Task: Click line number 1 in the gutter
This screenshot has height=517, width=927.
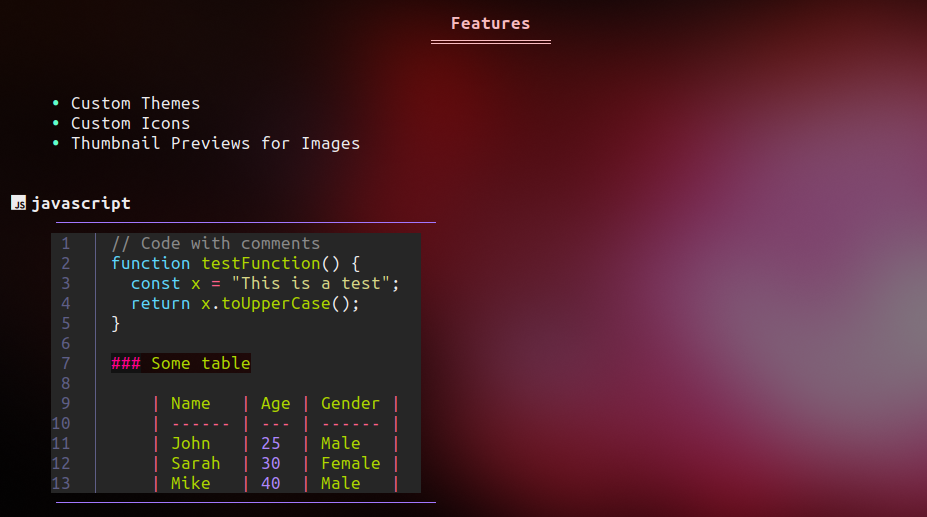Action: (x=65, y=243)
